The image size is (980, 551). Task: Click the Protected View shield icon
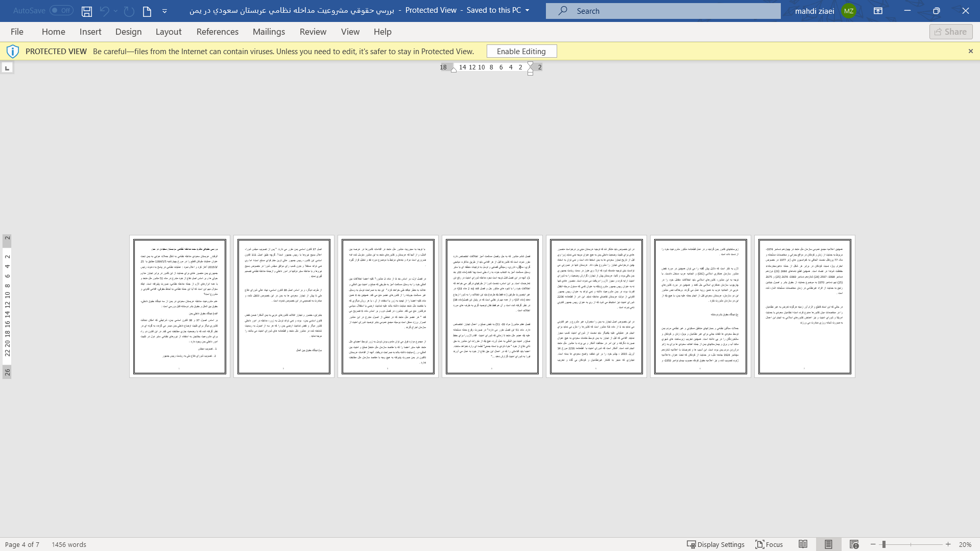click(x=13, y=51)
